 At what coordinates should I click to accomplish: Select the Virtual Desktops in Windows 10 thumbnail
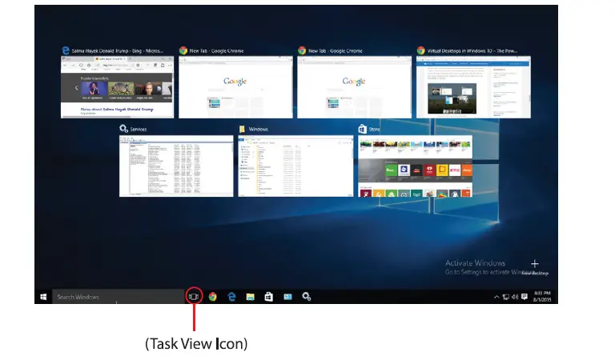pyautogui.click(x=473, y=87)
